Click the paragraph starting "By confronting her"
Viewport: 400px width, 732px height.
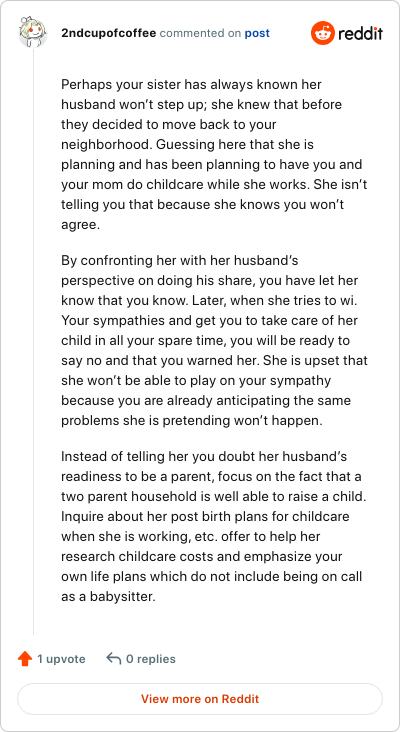(214, 340)
